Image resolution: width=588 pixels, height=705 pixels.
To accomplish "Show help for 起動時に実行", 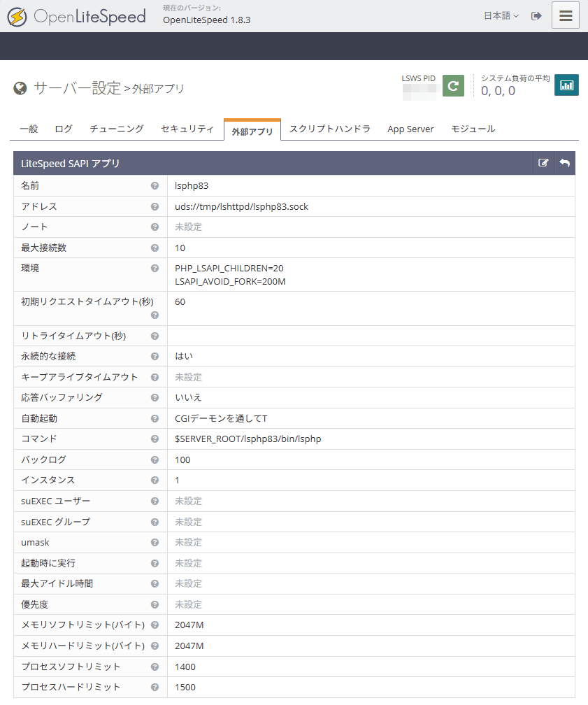I will (x=155, y=564).
